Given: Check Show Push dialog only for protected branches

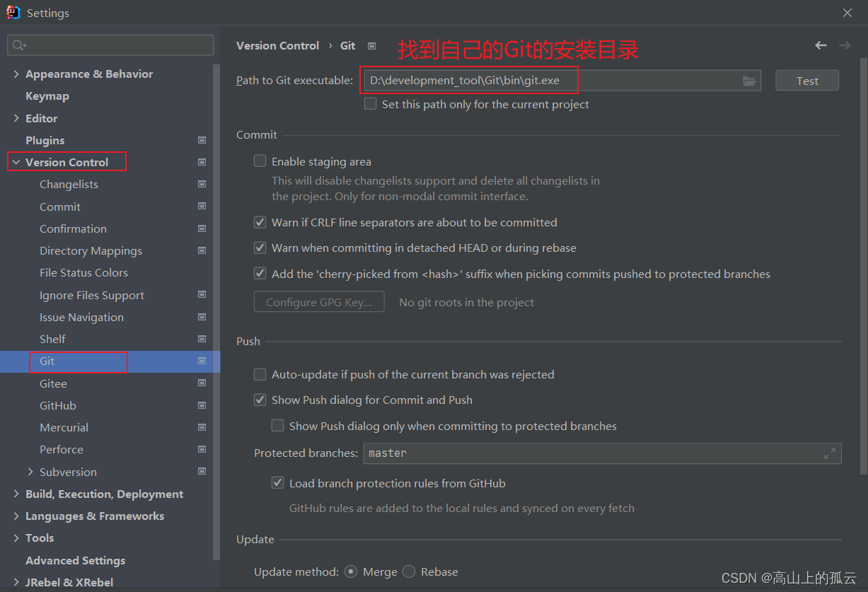Looking at the screenshot, I should coord(278,426).
